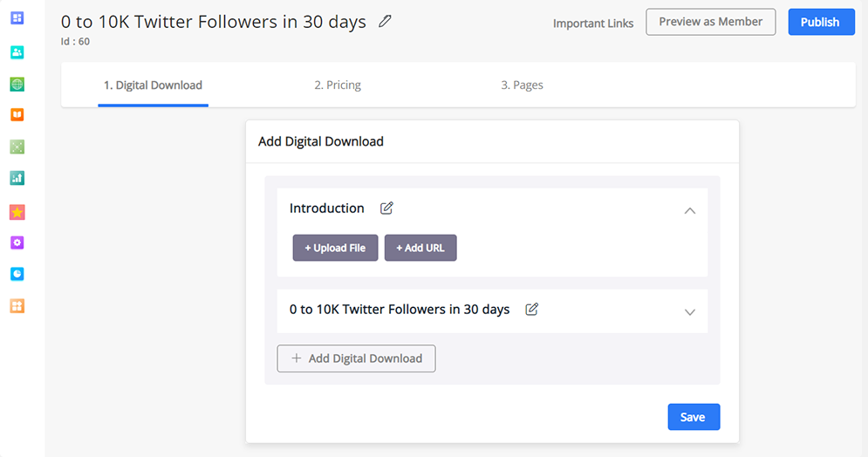Open the orange book sidebar icon

[17, 114]
